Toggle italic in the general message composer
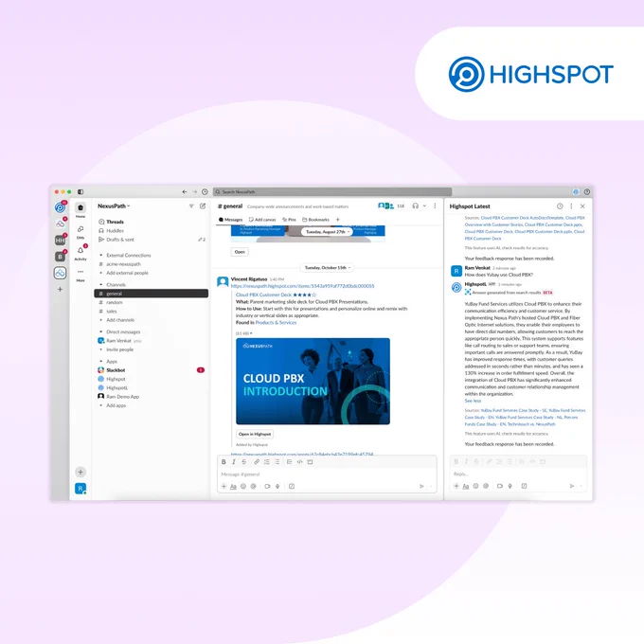 click(x=234, y=462)
